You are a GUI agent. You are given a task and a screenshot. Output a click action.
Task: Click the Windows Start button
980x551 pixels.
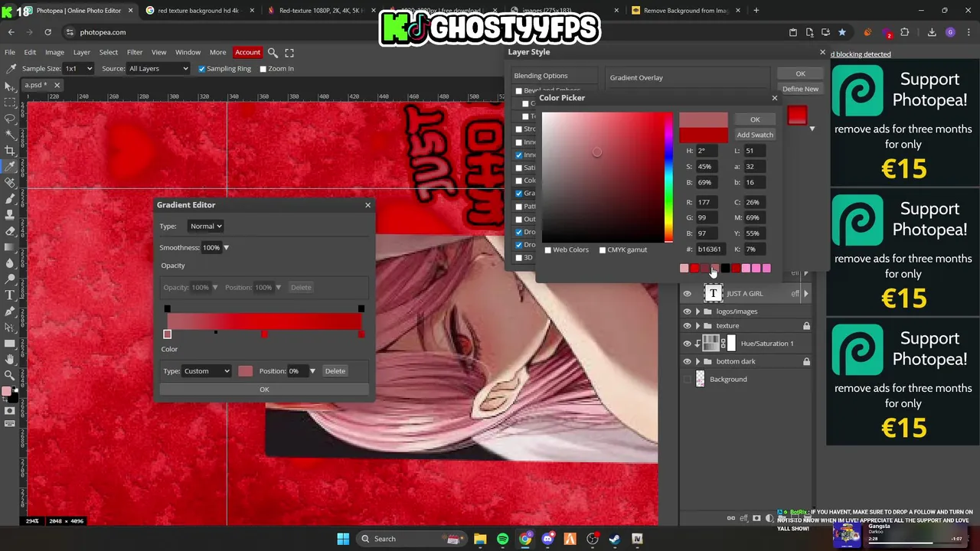tap(343, 539)
